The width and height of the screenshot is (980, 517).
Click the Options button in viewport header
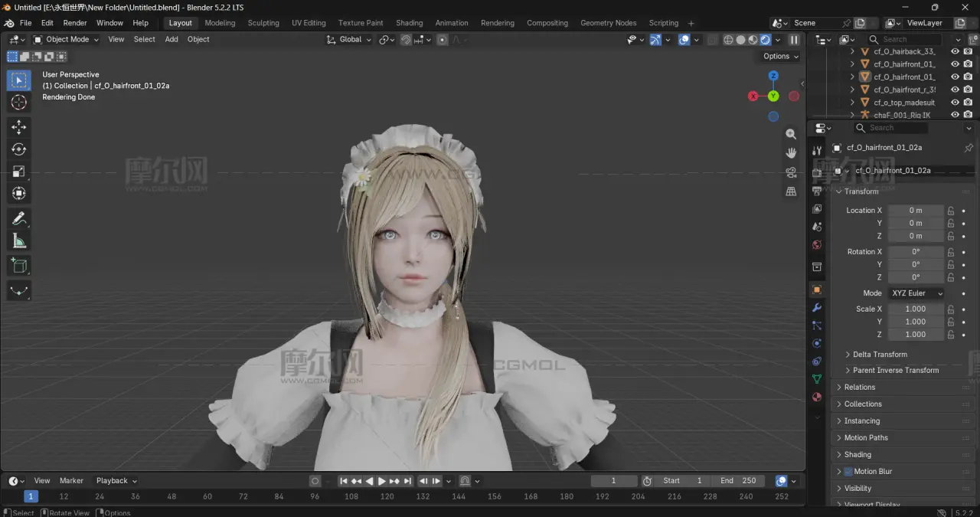click(x=780, y=56)
